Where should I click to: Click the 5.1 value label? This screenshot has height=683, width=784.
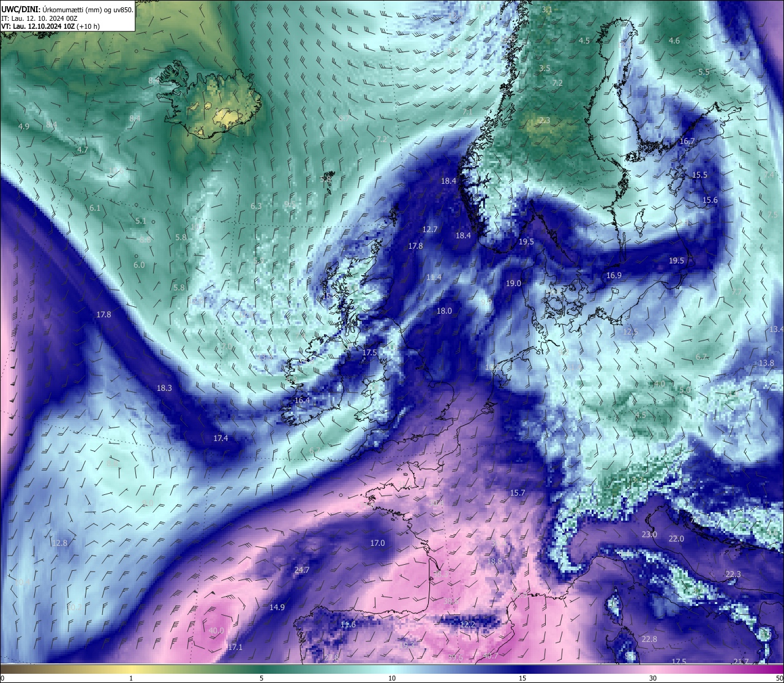(x=141, y=221)
